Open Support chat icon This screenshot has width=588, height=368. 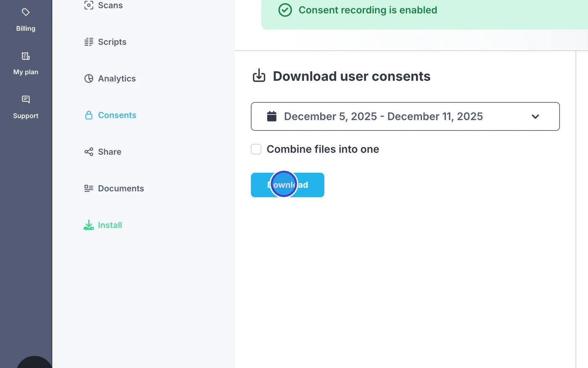click(x=26, y=99)
